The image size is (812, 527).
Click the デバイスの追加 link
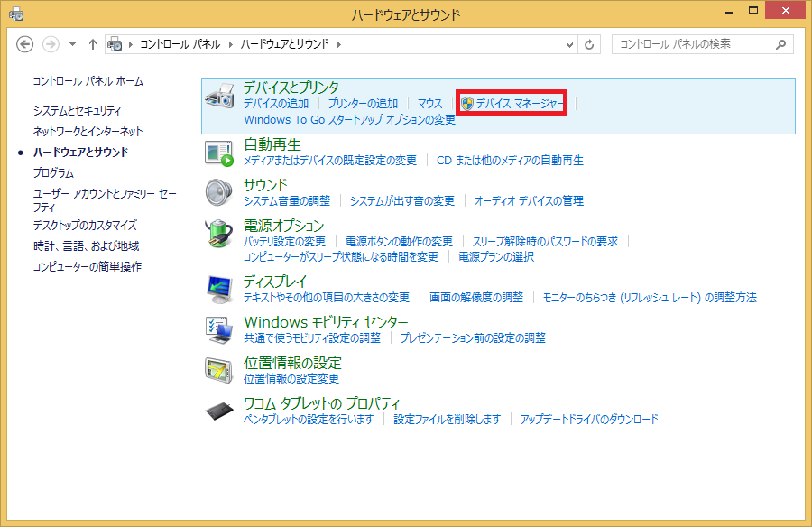point(276,104)
